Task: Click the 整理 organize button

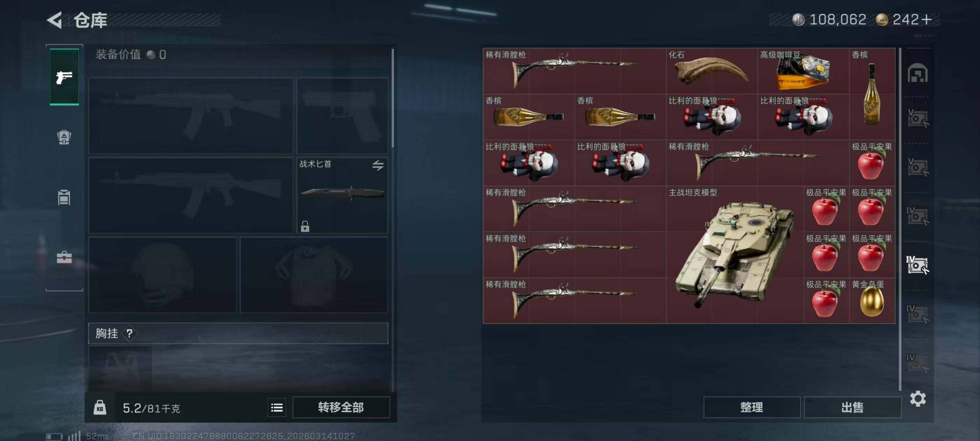Action: coord(751,407)
